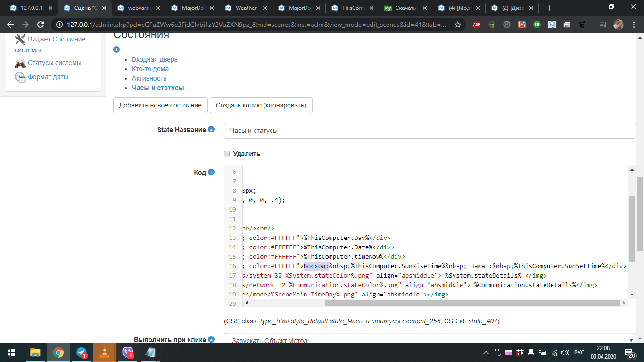This screenshot has height=362, width=644.
Task: Open the Входная дверь state link
Action: pos(155,59)
